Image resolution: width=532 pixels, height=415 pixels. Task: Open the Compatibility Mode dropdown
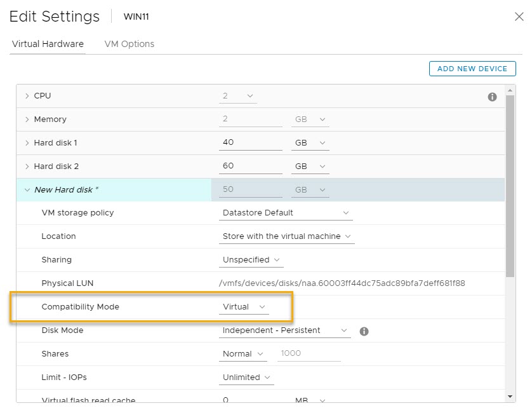click(x=244, y=307)
